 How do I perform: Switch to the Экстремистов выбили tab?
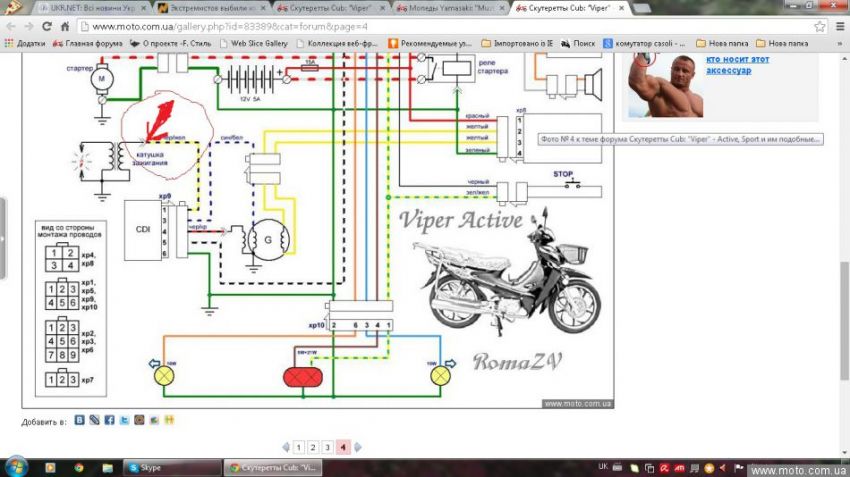212,8
